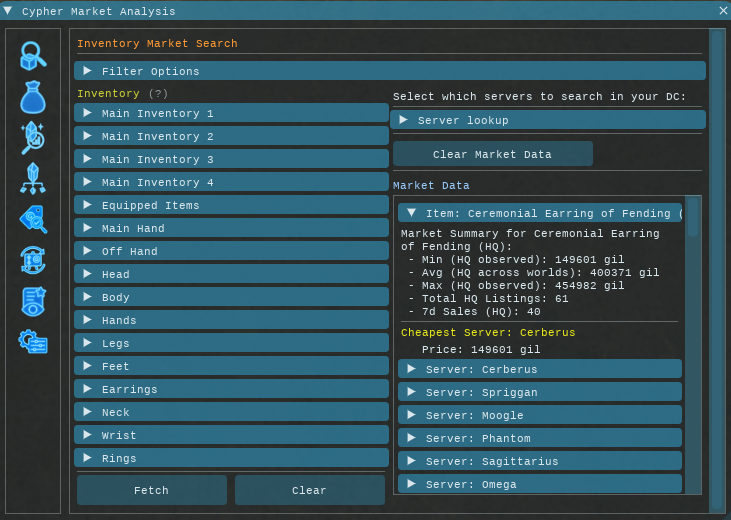Expand the Filter Options section
731x520 pixels.
(389, 71)
